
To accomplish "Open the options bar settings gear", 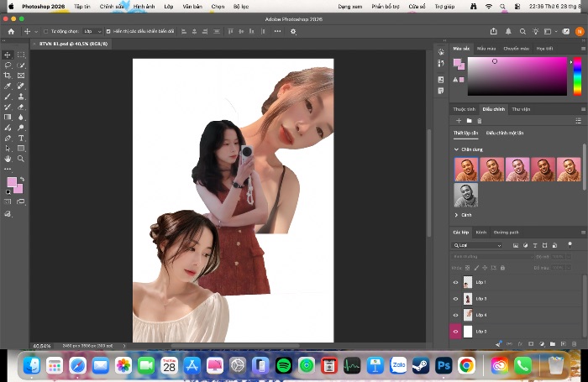I will point(293,32).
